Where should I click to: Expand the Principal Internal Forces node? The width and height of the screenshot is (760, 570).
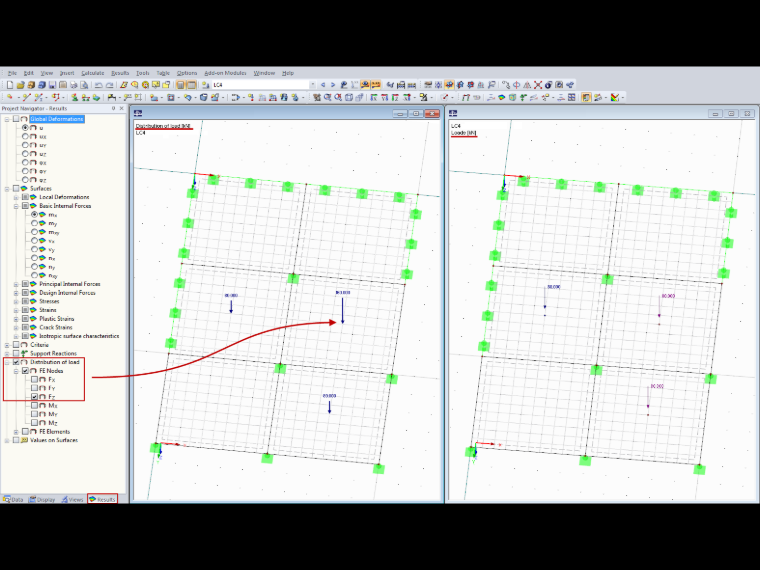pyautogui.click(x=16, y=284)
